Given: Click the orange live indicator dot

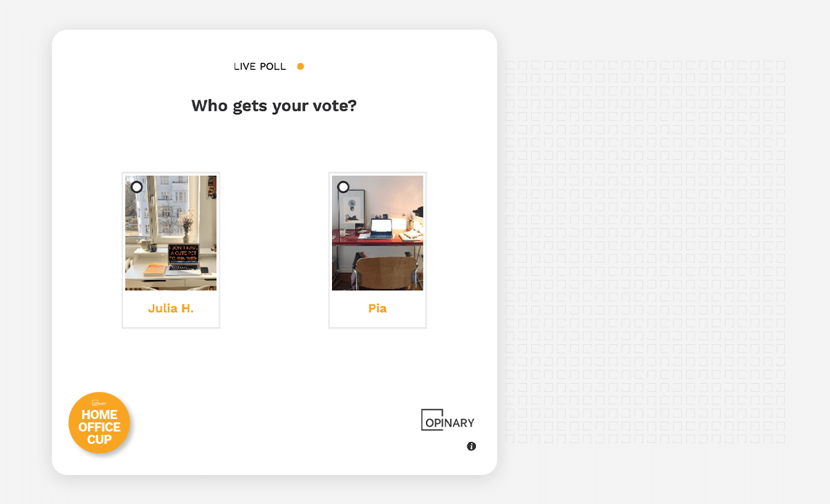Looking at the screenshot, I should (300, 66).
